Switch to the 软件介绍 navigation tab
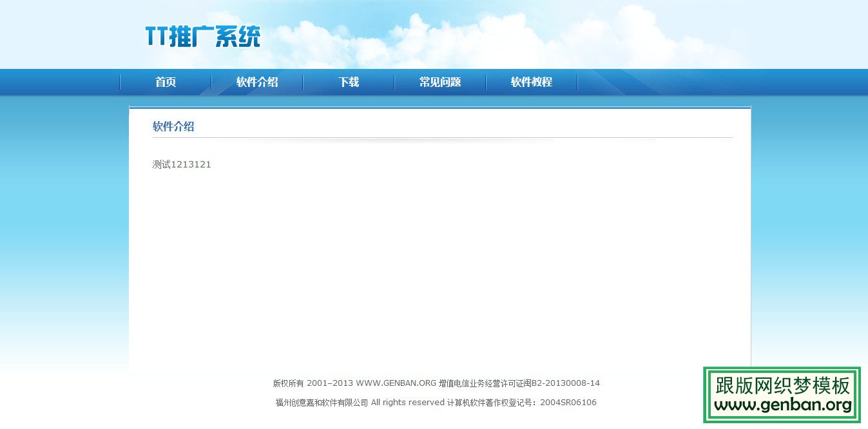This screenshot has width=868, height=429. pyautogui.click(x=256, y=82)
